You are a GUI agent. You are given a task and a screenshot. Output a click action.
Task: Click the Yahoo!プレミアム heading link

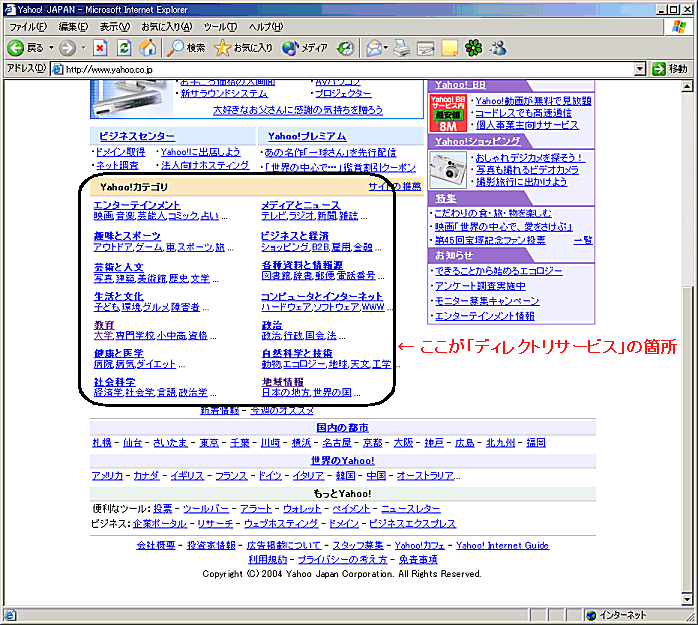[307, 136]
